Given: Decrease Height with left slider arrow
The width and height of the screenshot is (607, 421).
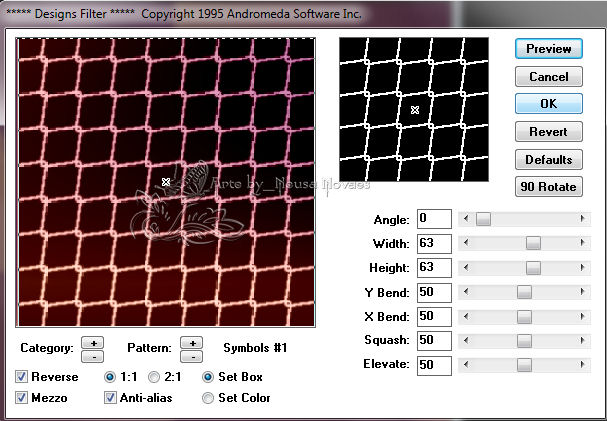Looking at the screenshot, I should click(466, 268).
